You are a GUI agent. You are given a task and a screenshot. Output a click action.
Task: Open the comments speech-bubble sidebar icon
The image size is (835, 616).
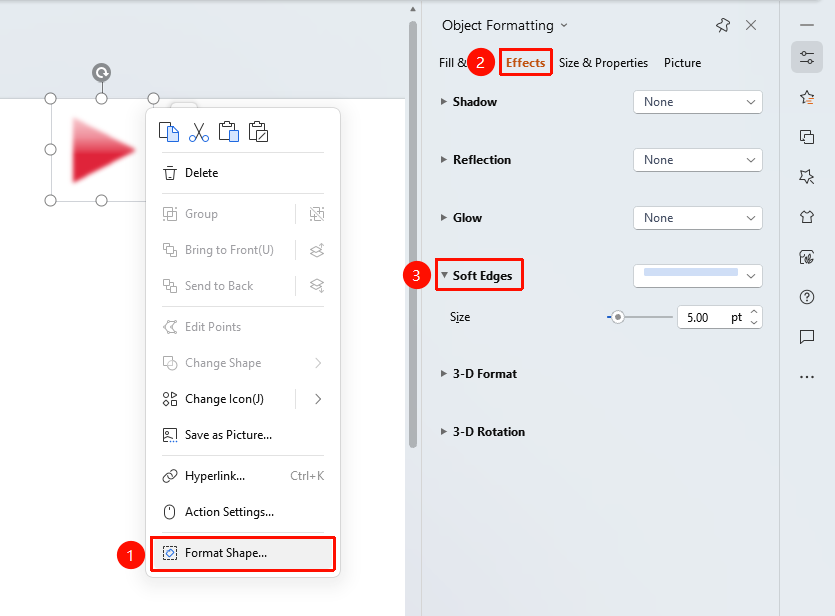(x=807, y=336)
